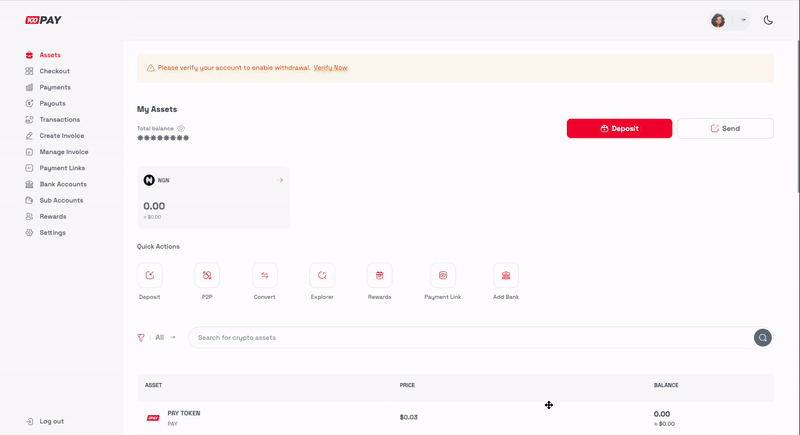The height and width of the screenshot is (435, 800).
Task: Click the Send button
Action: pyautogui.click(x=725, y=129)
